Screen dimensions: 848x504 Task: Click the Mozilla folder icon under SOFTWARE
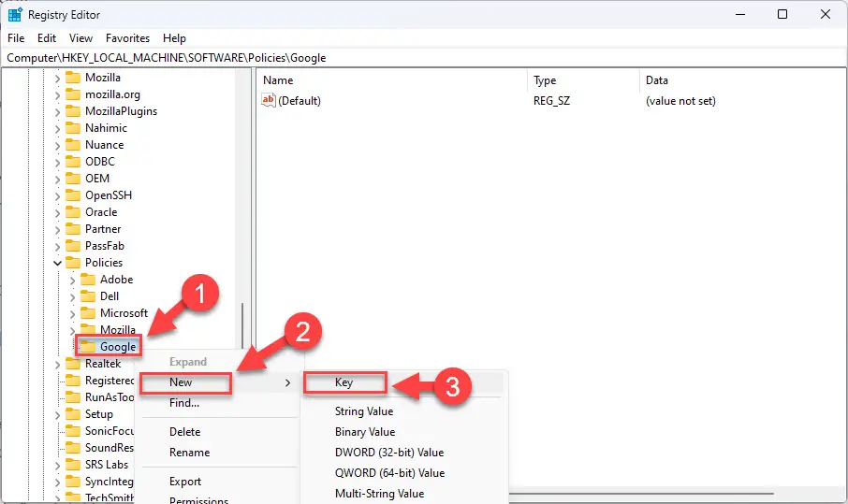[73, 78]
